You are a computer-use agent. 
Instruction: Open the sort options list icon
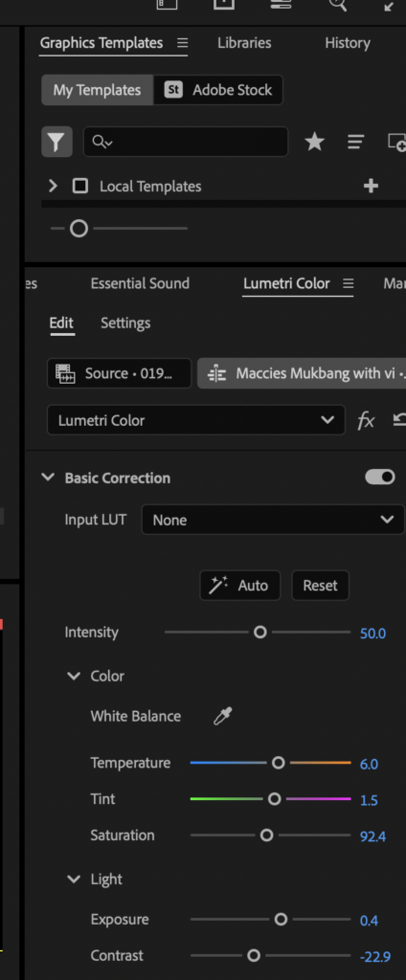tap(355, 142)
